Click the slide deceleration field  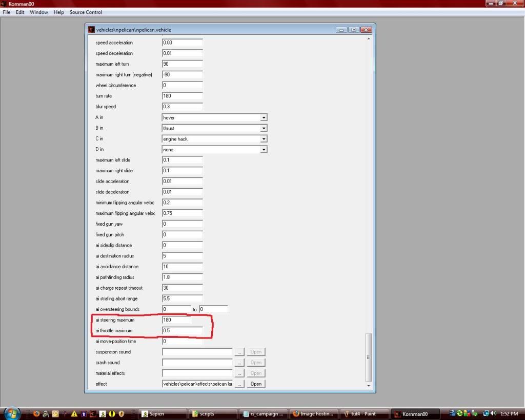183,192
